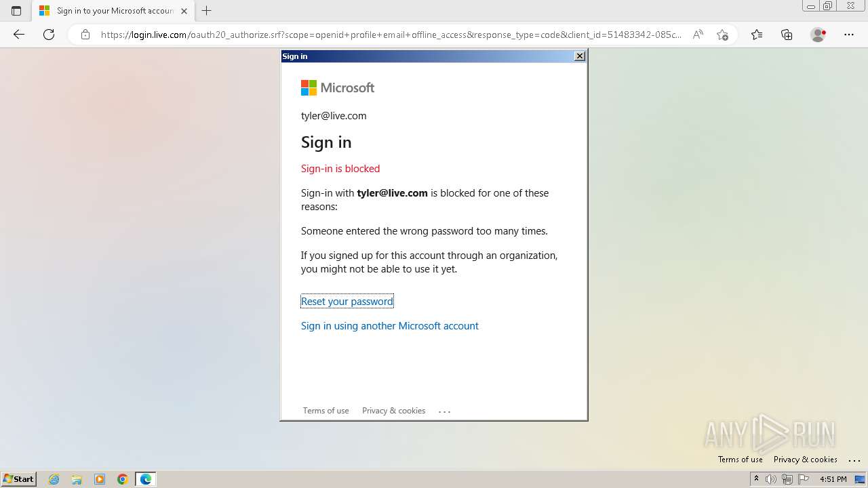Minimize the browser window
The height and width of the screenshot is (488, 868).
[810, 6]
